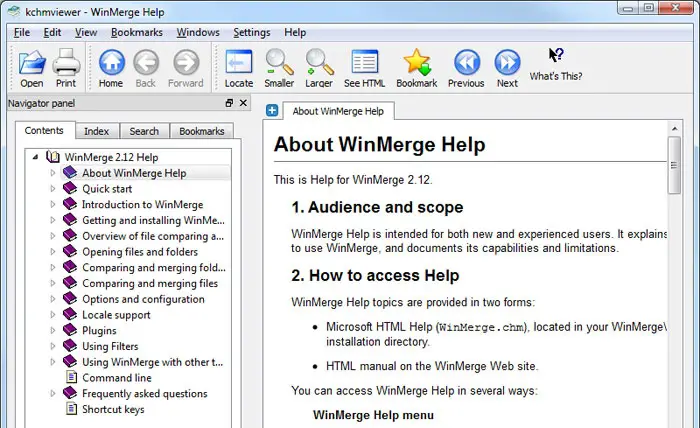Expand Using WinMerge with other tools node
The image size is (700, 428).
(x=53, y=362)
